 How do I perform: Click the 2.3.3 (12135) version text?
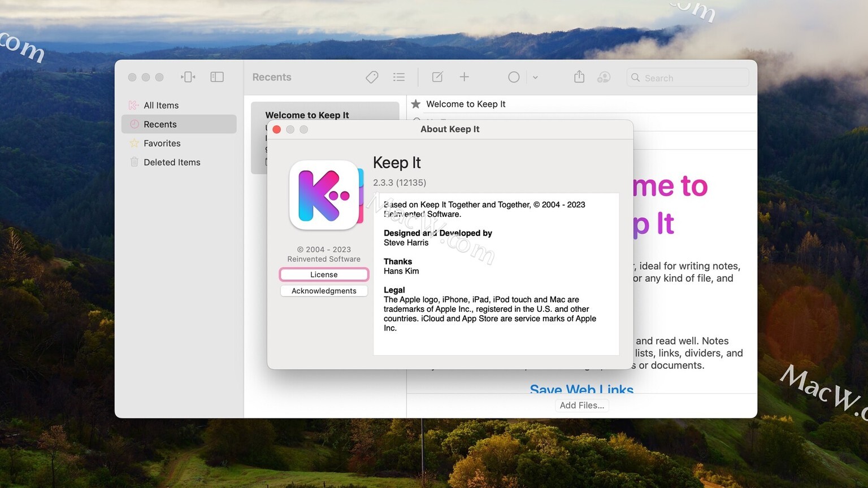(x=400, y=182)
